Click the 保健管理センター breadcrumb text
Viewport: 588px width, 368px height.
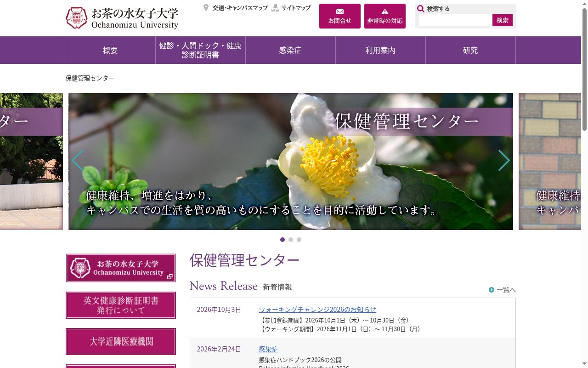click(90, 78)
